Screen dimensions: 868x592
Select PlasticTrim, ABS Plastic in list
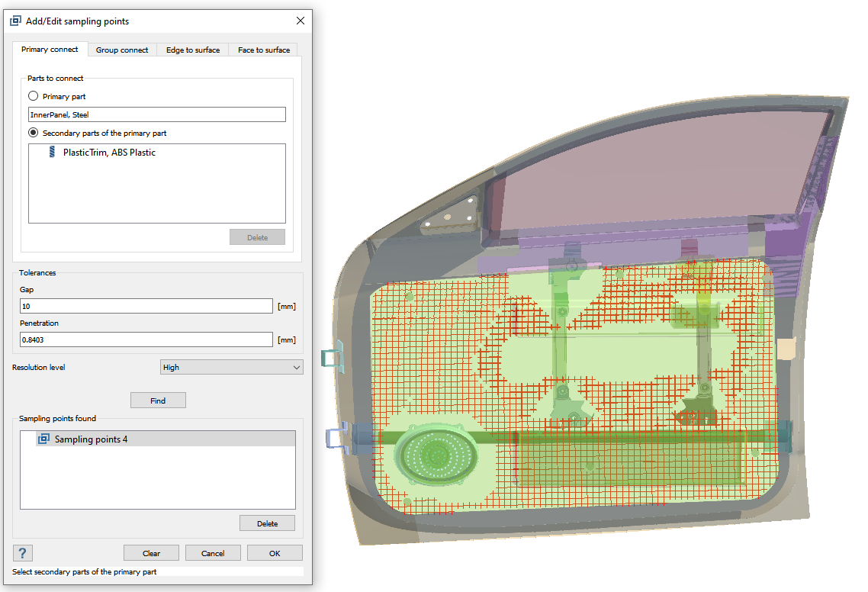coord(109,153)
